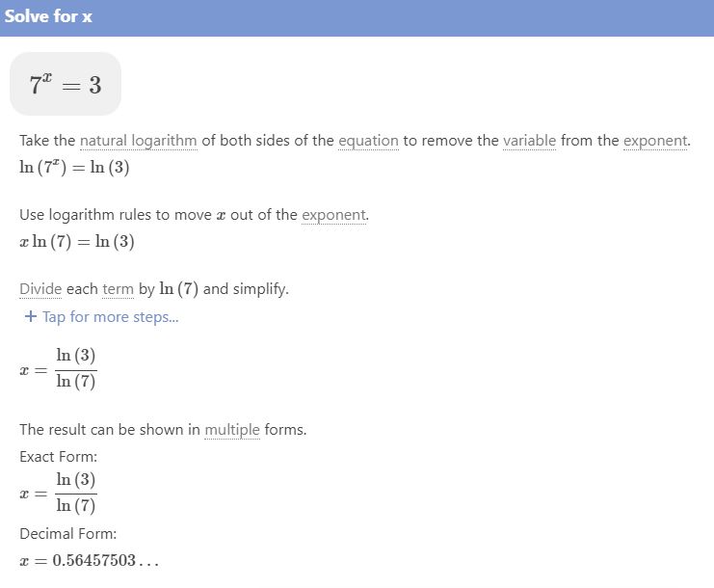Open the "natural logarithm" glossary link
Viewport: 714px width, 588px height.
[x=139, y=141]
